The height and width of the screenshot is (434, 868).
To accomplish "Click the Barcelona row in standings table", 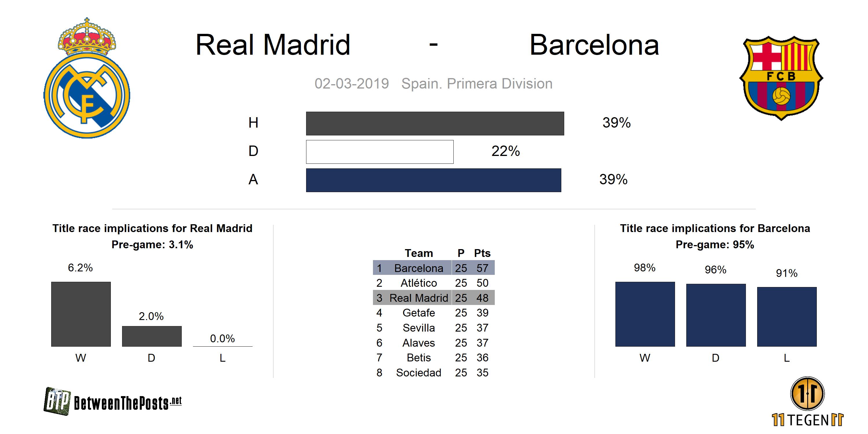I will click(433, 268).
